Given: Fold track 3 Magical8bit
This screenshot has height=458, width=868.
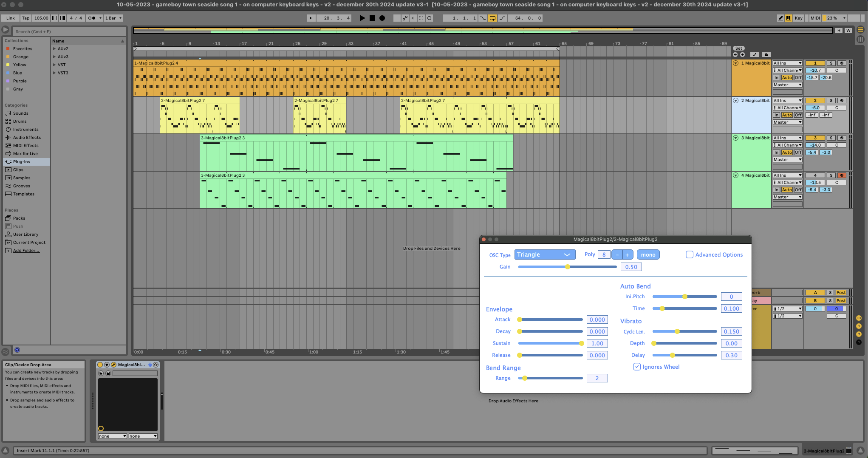Looking at the screenshot, I should [x=735, y=138].
